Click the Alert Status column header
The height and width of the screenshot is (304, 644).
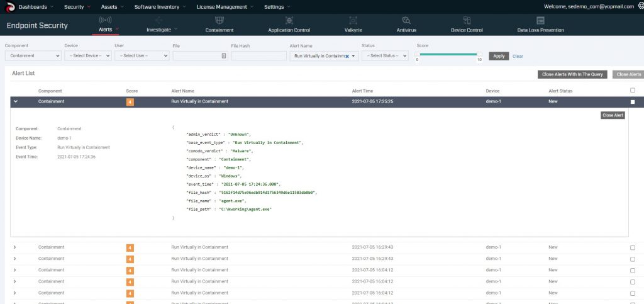tap(560, 91)
